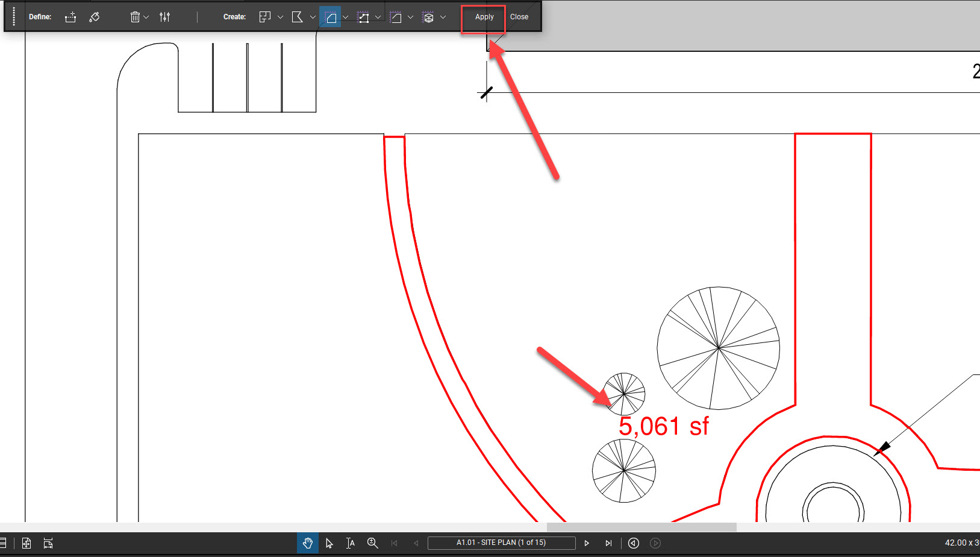
Task: Go to the first page
Action: tap(395, 543)
